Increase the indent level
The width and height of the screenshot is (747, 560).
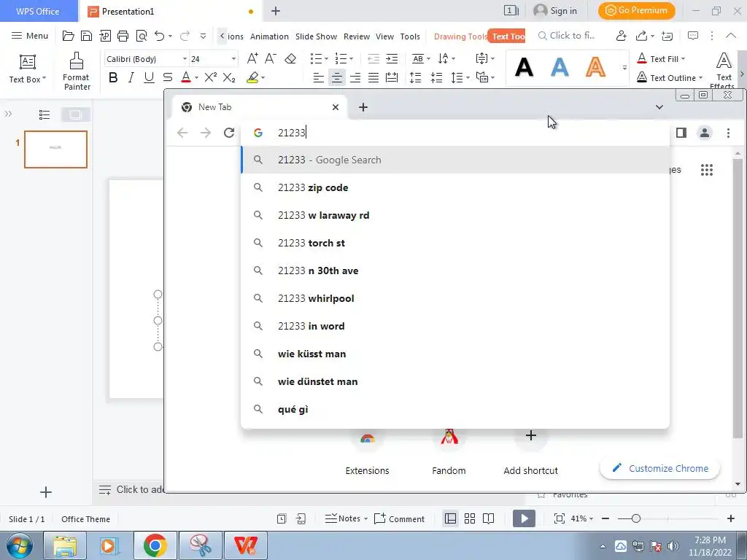tap(392, 58)
